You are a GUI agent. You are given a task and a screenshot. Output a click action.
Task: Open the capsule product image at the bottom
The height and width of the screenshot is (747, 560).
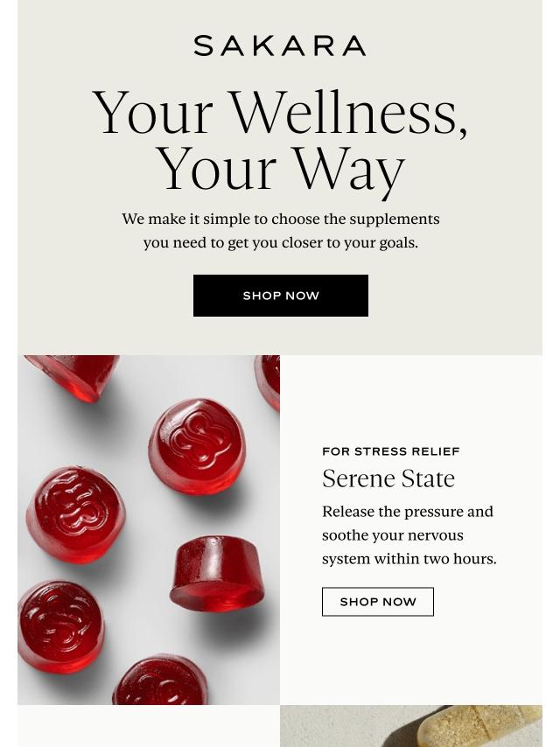click(411, 726)
